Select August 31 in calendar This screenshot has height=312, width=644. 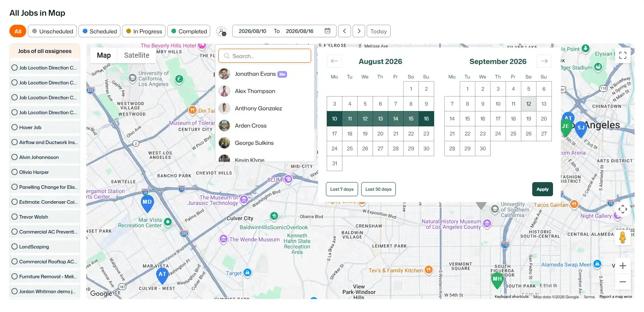click(x=335, y=163)
